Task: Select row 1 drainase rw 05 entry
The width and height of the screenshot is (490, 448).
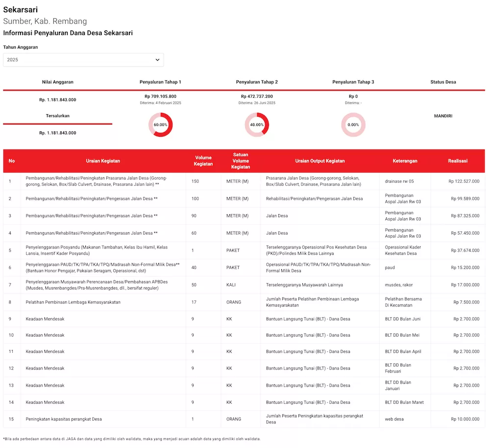Action: click(x=399, y=181)
